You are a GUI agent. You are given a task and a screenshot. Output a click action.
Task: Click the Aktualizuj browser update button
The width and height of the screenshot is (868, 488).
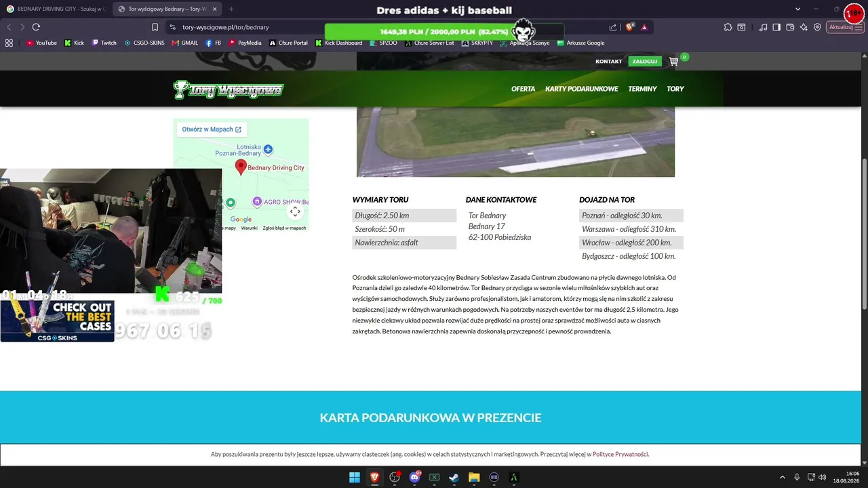tap(845, 27)
